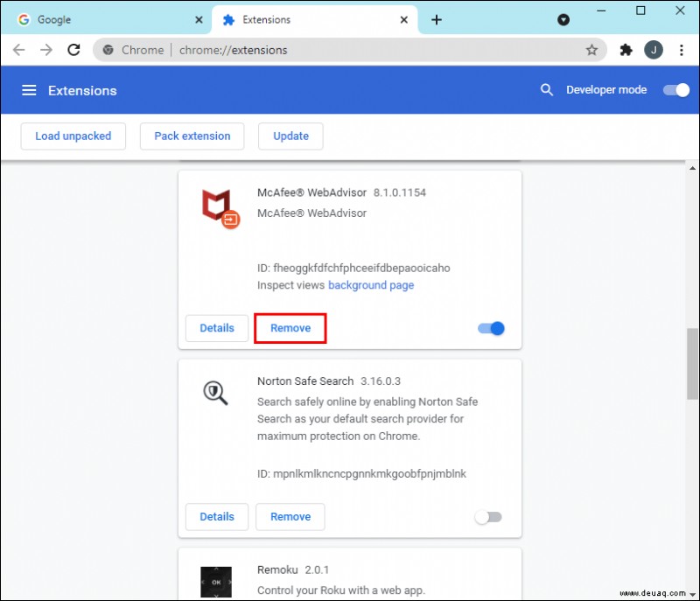Remove the McAfee WebAdvisor extension
This screenshot has width=700, height=601.
(x=290, y=328)
